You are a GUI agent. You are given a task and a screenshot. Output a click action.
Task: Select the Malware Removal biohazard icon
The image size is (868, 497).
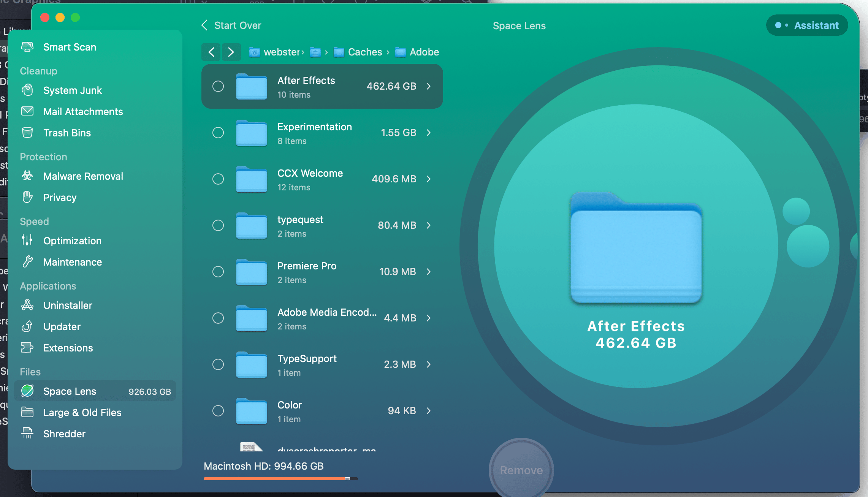(27, 176)
